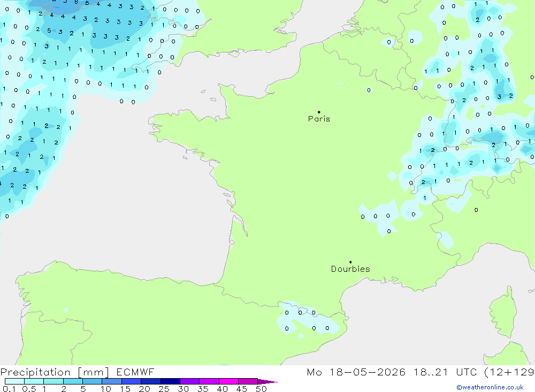The image size is (535, 392).
Task: Click the date 'Mo 18-05-2026' text
Action: [356, 372]
